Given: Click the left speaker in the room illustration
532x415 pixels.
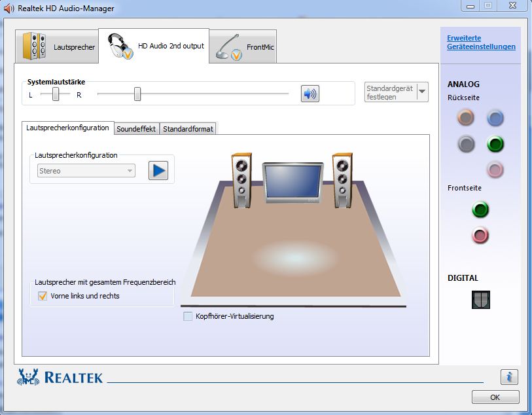Looking at the screenshot, I should point(241,180).
